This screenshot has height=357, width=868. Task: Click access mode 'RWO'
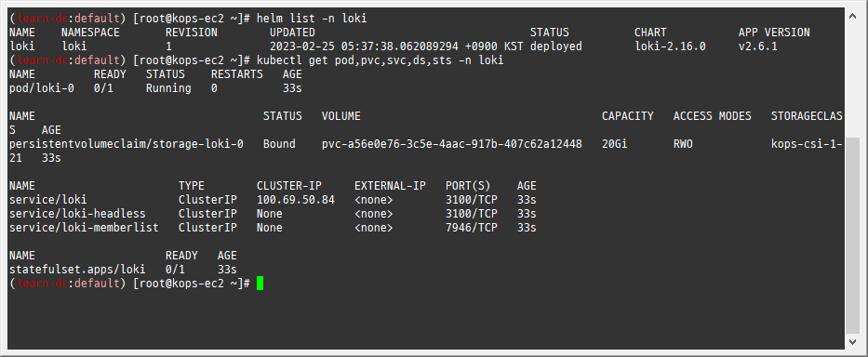click(x=683, y=144)
